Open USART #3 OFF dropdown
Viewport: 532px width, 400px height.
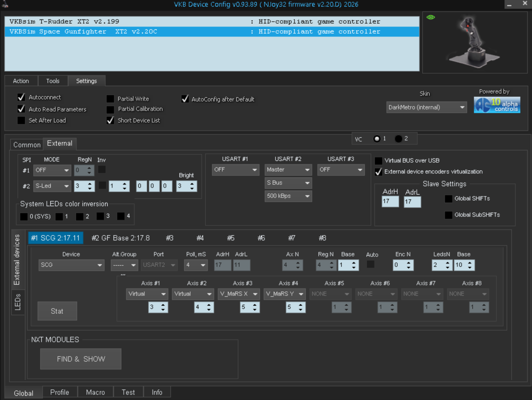341,169
